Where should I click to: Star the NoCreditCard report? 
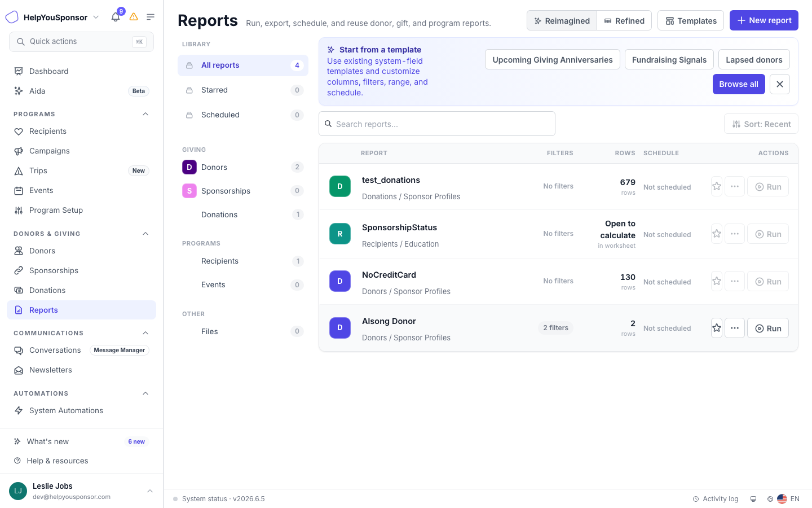(717, 282)
